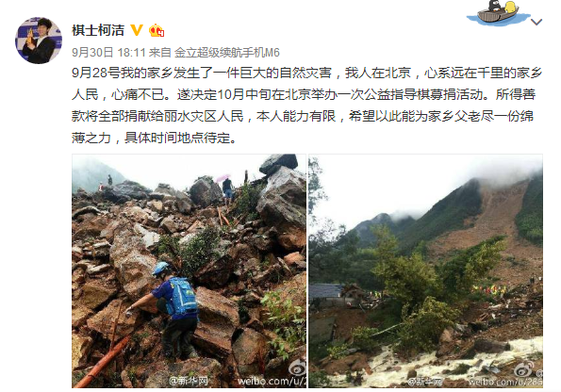The image size is (561, 392).
Task: Click the post's first line starting 9月28号
Action: click(307, 73)
